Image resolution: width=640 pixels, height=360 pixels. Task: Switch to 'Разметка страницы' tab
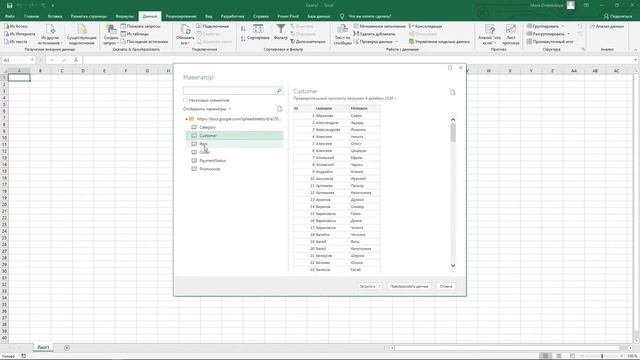(89, 16)
